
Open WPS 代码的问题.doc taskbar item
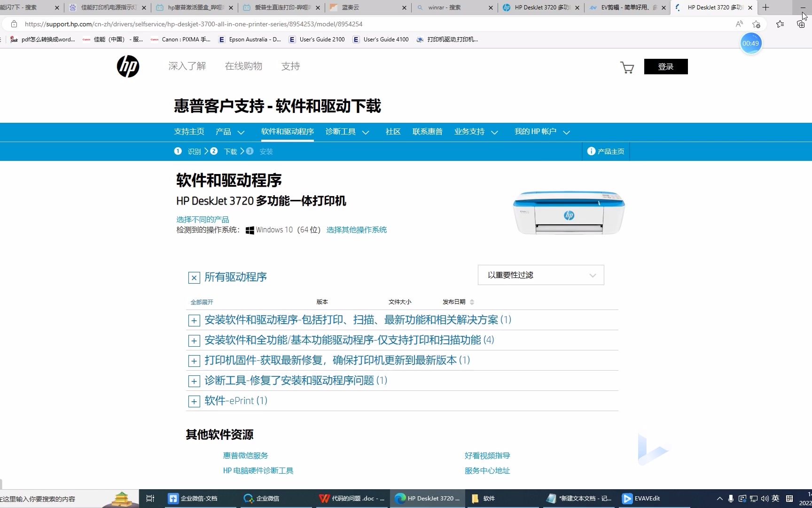[x=351, y=499]
